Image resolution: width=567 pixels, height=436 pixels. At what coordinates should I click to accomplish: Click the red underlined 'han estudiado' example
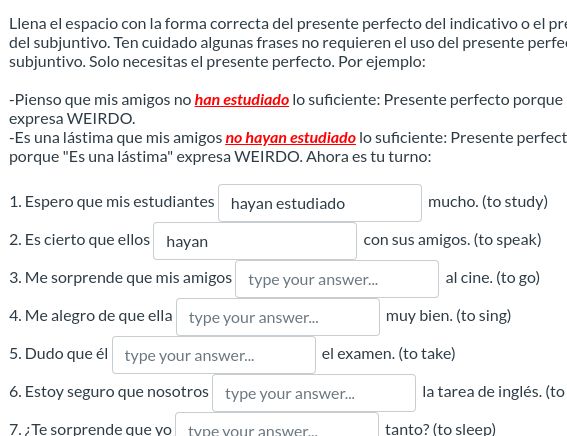pos(242,100)
